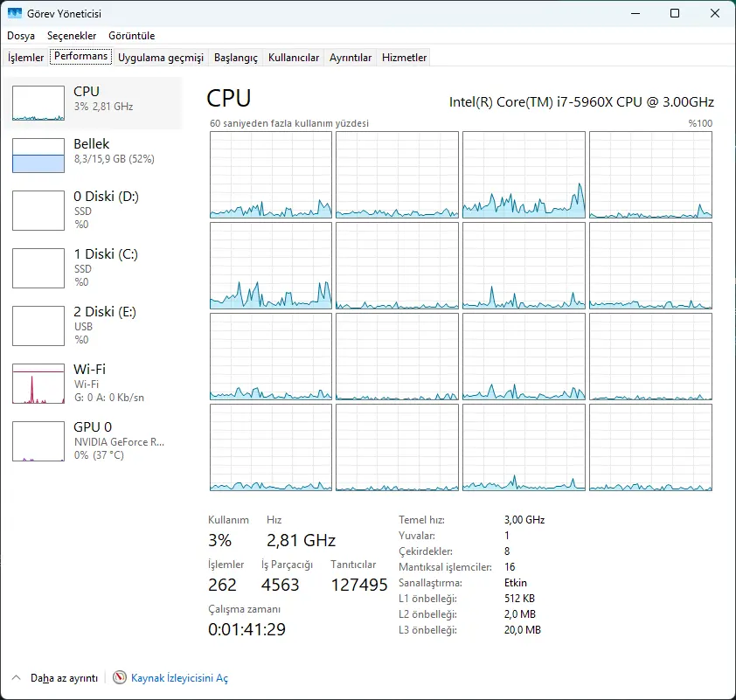Collapse details with the Daha az ayrıntı chevron

16,677
